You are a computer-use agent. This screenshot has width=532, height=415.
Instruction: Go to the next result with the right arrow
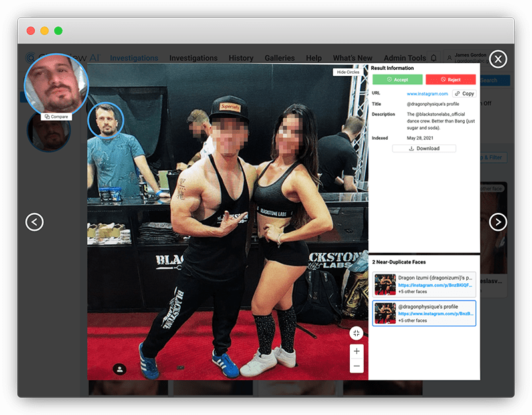[x=498, y=222]
